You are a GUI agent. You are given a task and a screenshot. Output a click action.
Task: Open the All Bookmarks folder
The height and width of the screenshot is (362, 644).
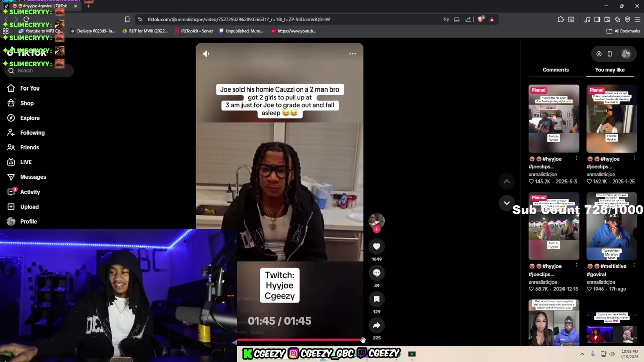[x=623, y=31]
